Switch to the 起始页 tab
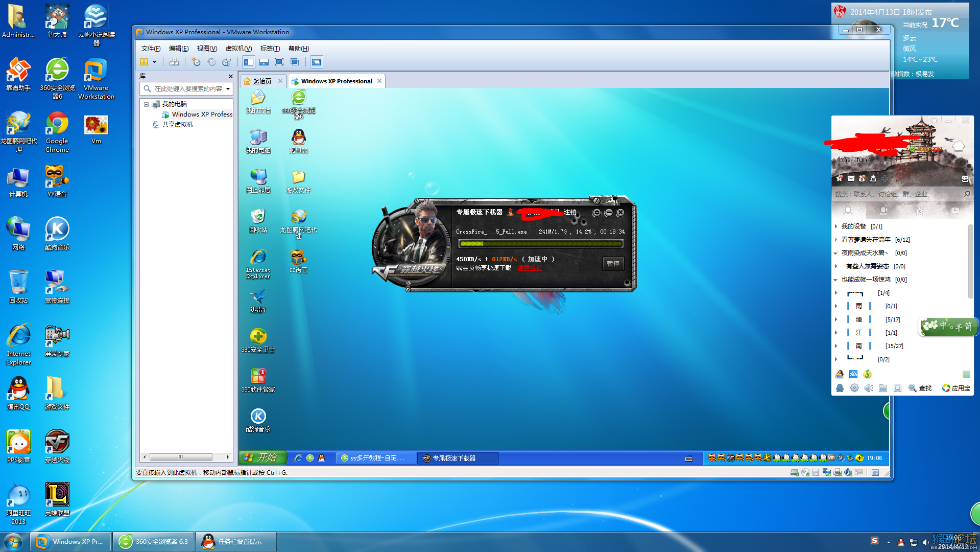This screenshot has height=552, width=980. click(x=262, y=81)
